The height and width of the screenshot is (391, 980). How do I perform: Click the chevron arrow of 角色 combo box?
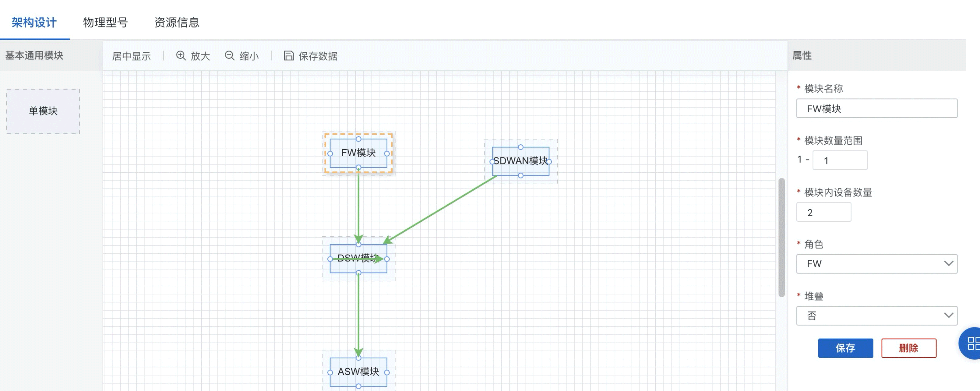coord(948,264)
